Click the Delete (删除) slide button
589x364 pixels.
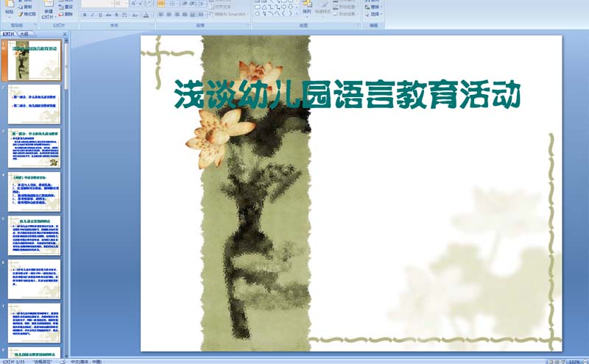pos(66,14)
